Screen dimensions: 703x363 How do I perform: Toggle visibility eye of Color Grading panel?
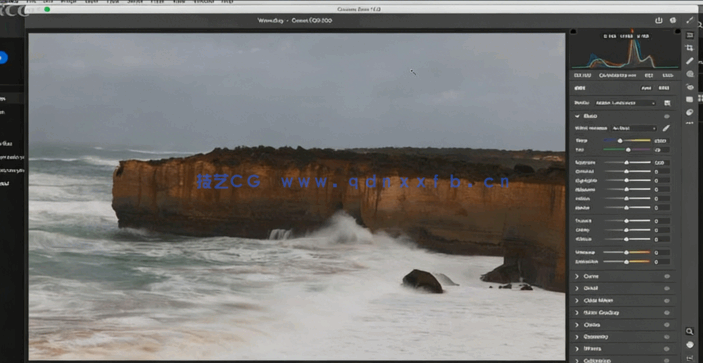pyautogui.click(x=667, y=313)
